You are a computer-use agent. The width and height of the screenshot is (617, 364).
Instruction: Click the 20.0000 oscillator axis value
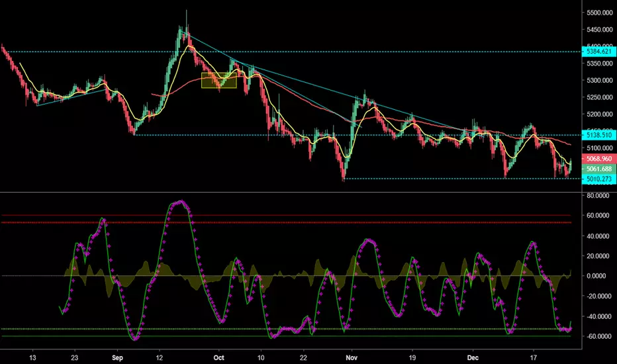[x=598, y=256]
